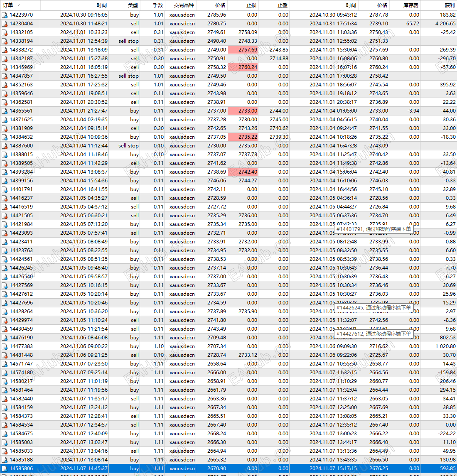457x476 pixels.
Task: Click the price 2490.40
Action: pyautogui.click(x=216, y=41)
